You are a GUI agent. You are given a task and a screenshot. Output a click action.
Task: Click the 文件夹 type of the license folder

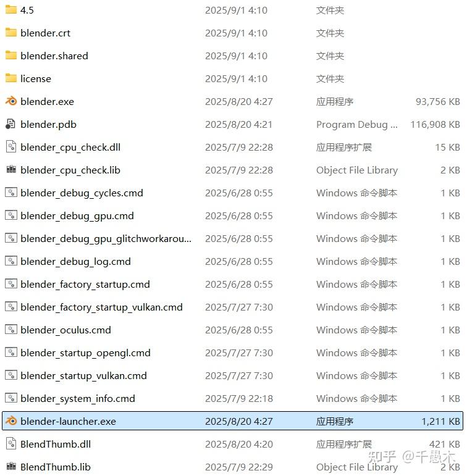[x=330, y=79]
